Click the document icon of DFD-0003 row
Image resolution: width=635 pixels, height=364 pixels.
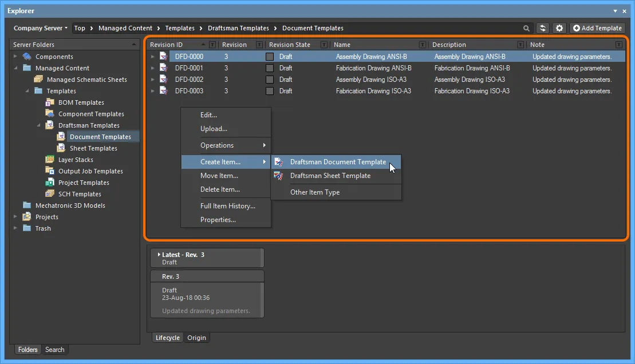click(163, 90)
